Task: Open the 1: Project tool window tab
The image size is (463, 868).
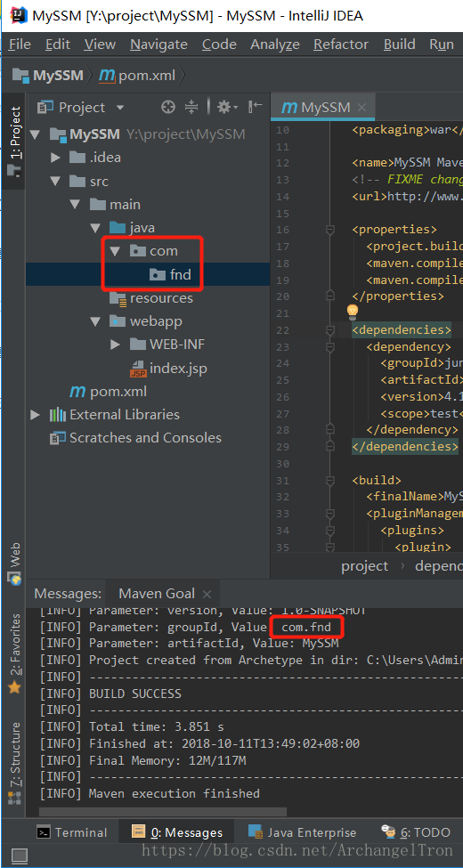Action: (x=14, y=142)
